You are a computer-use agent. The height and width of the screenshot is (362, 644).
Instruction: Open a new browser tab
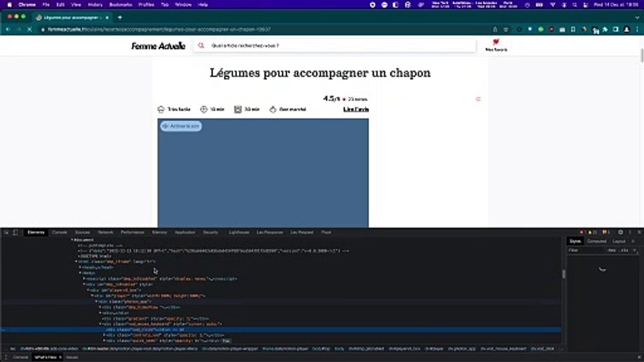tap(120, 17)
